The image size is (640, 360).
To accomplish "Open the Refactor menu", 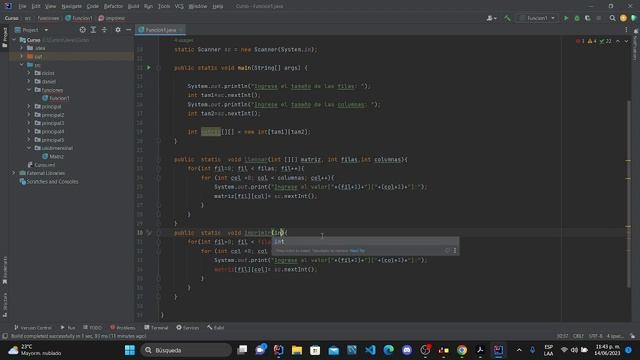I will [113, 6].
